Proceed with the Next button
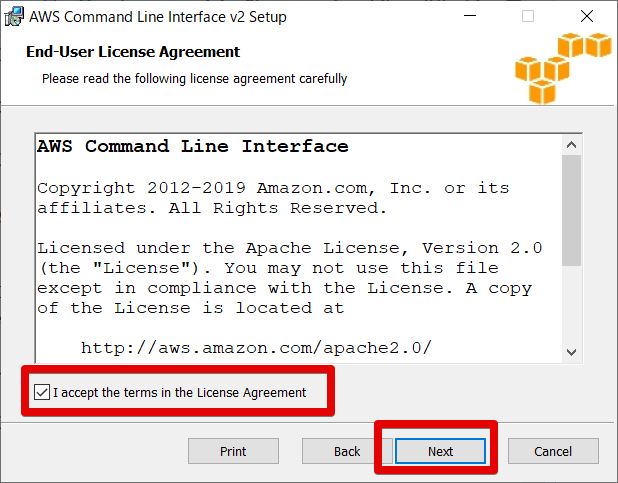The height and width of the screenshot is (483, 618). point(441,451)
